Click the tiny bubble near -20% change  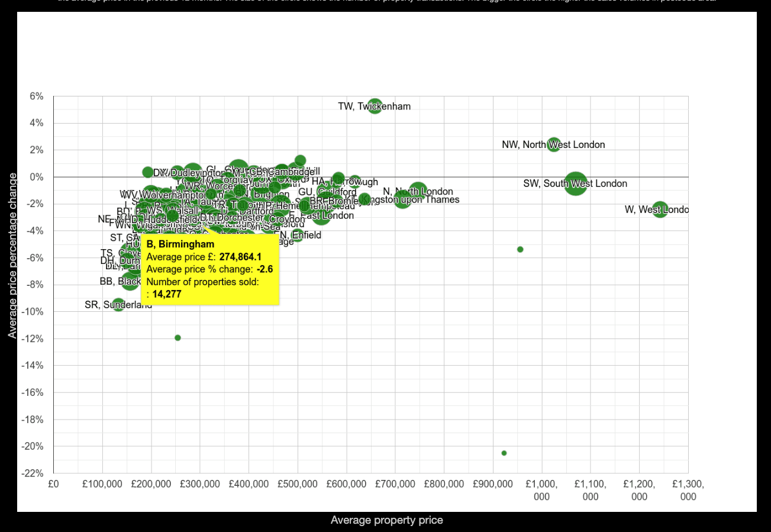point(504,453)
